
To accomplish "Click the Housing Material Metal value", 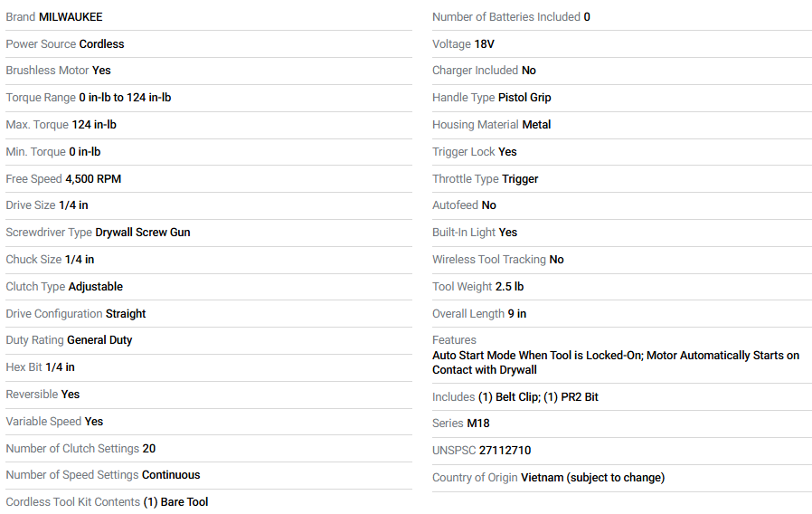I will click(x=536, y=124).
